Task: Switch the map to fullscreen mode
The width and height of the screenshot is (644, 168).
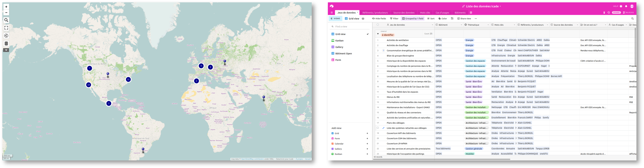Action: [x=6, y=28]
